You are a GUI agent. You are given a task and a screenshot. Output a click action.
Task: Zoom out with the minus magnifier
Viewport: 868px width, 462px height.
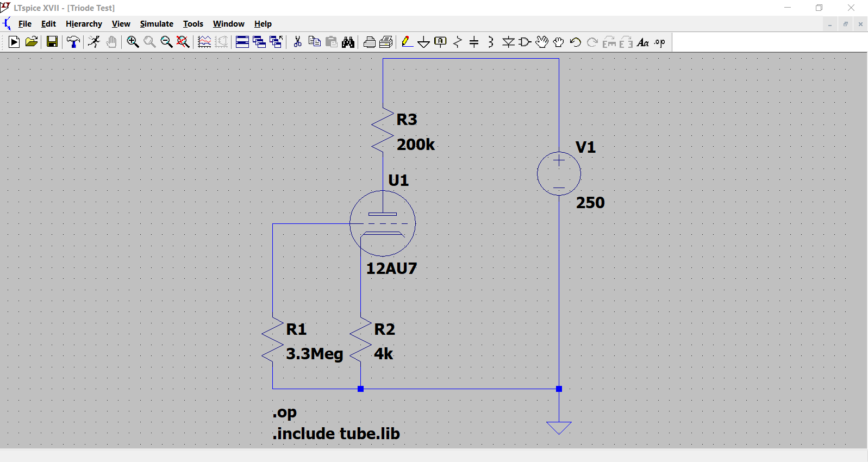click(166, 42)
